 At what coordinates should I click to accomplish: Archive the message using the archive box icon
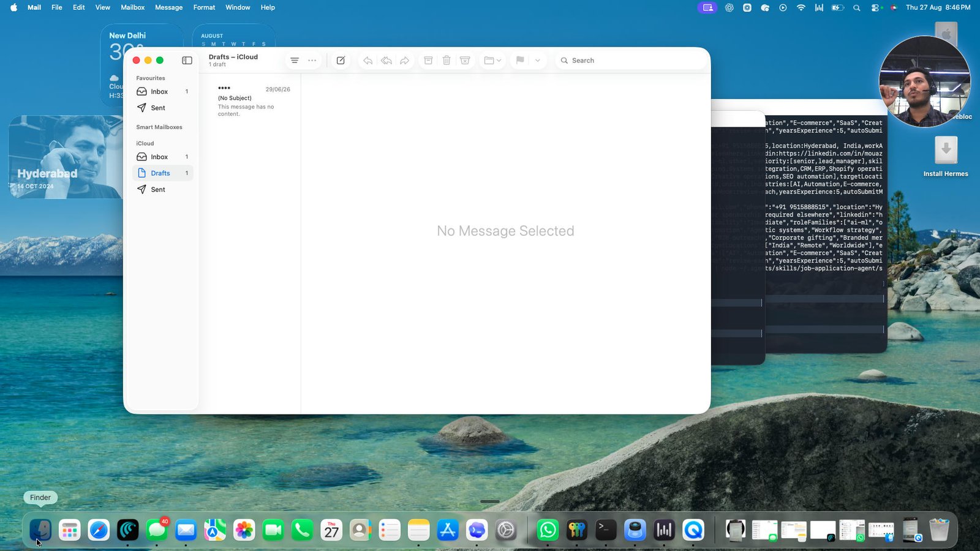(x=428, y=61)
